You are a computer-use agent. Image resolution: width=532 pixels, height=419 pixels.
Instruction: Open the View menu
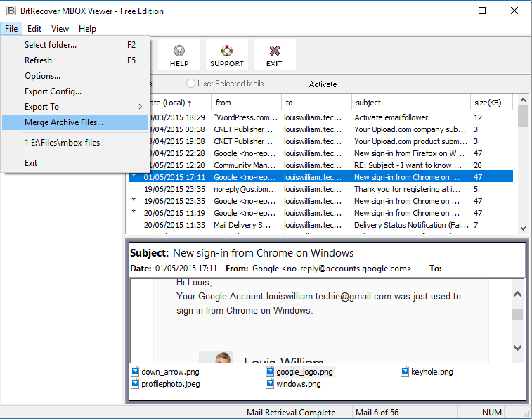pos(60,29)
